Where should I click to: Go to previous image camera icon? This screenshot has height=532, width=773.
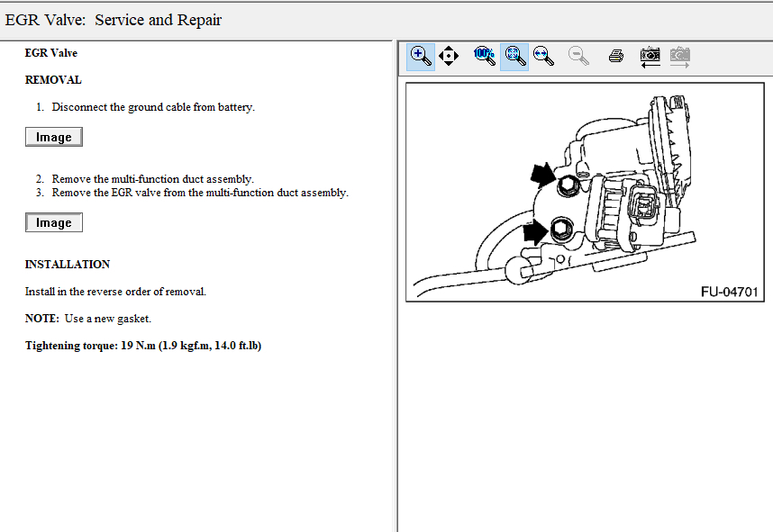click(x=650, y=57)
